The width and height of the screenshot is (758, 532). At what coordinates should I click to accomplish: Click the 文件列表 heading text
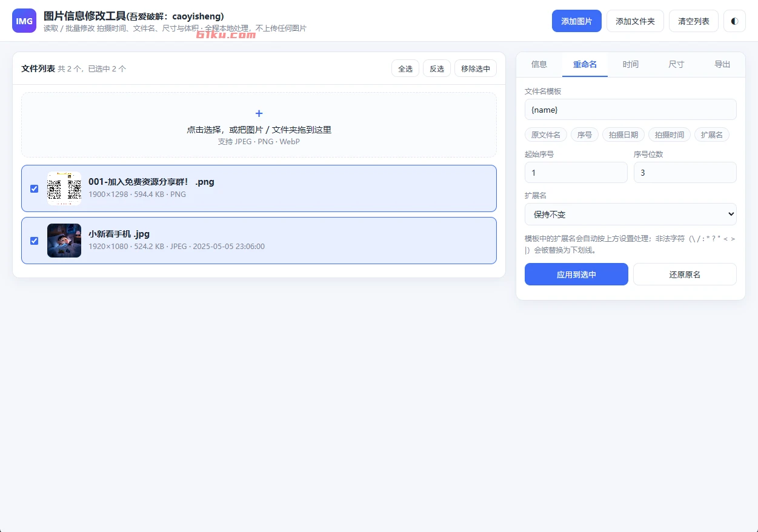38,68
